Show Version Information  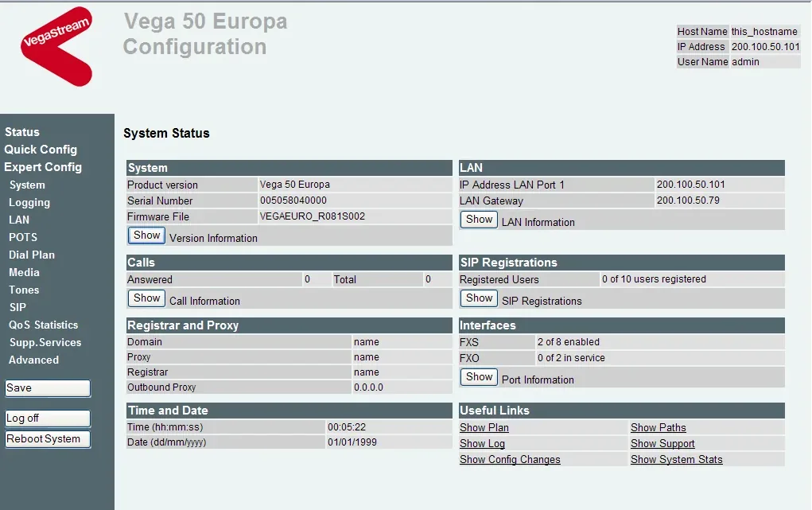[146, 236]
